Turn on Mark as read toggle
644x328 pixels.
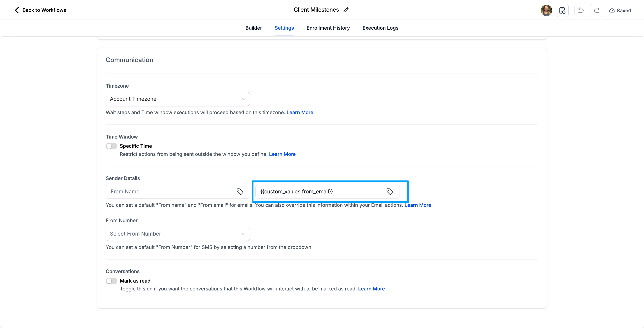point(111,281)
